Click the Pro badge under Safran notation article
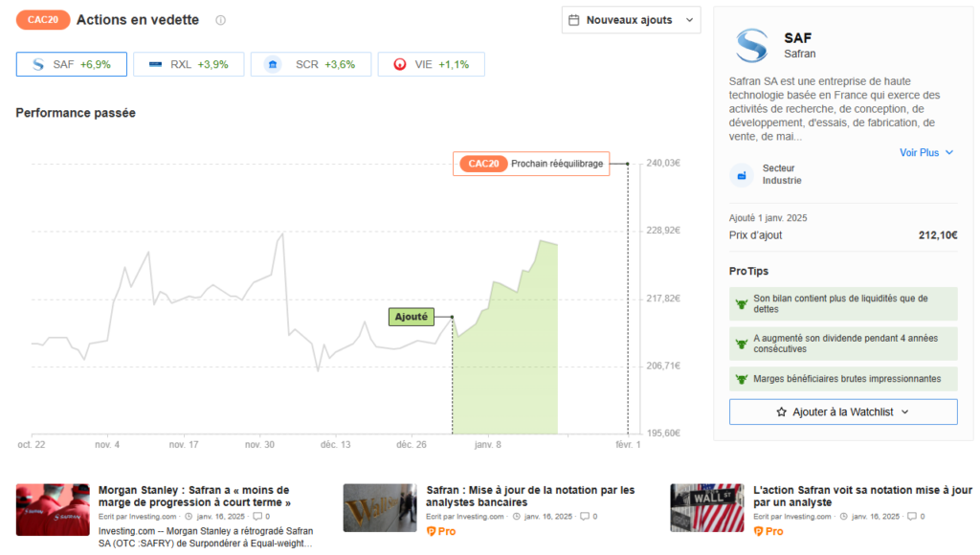The width and height of the screenshot is (980, 555). [441, 531]
